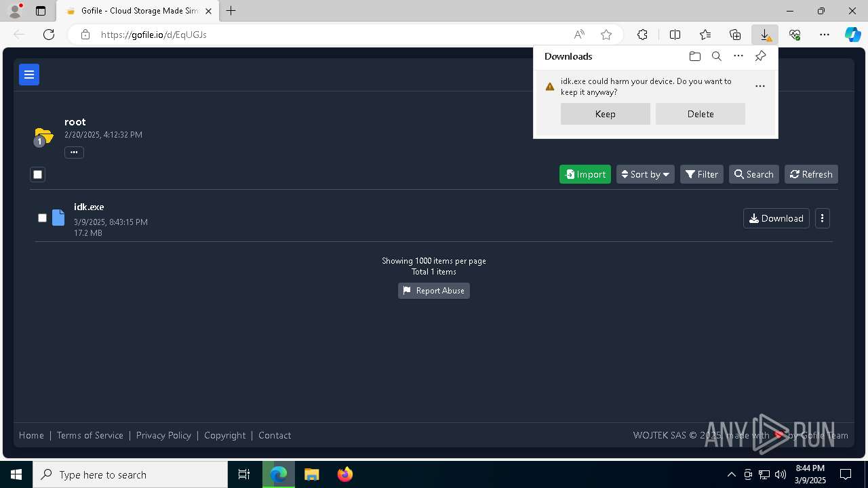Screen dimensions: 868x488
Task: Click the Filter button
Action: tap(702, 174)
